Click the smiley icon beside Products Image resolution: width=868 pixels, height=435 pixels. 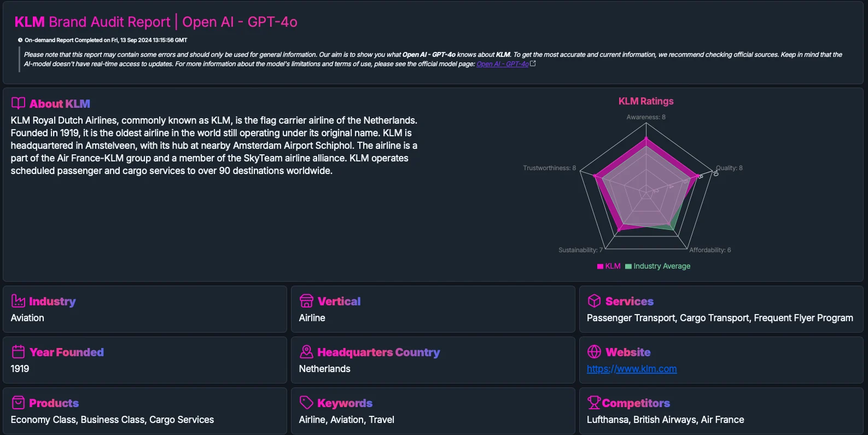coord(18,402)
